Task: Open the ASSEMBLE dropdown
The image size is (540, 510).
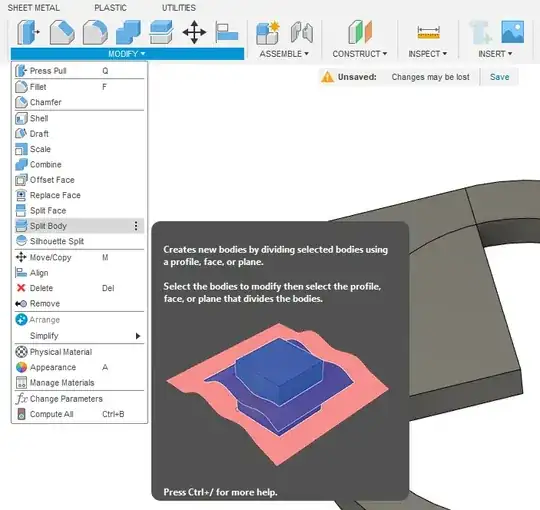Action: point(284,54)
